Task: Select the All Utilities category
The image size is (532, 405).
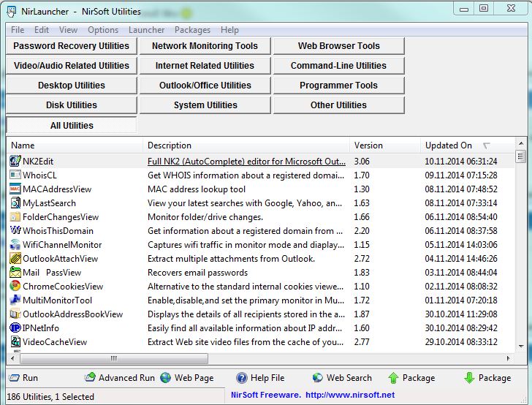Action: tap(72, 125)
